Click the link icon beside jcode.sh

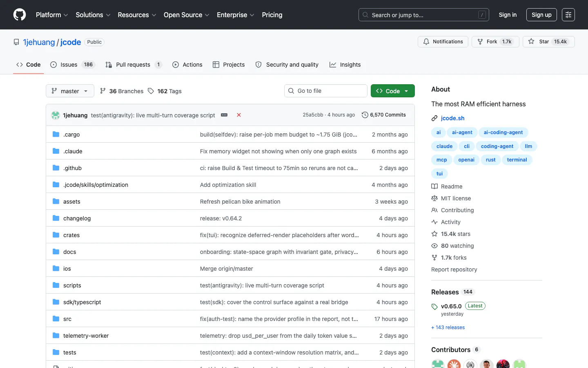(x=434, y=118)
